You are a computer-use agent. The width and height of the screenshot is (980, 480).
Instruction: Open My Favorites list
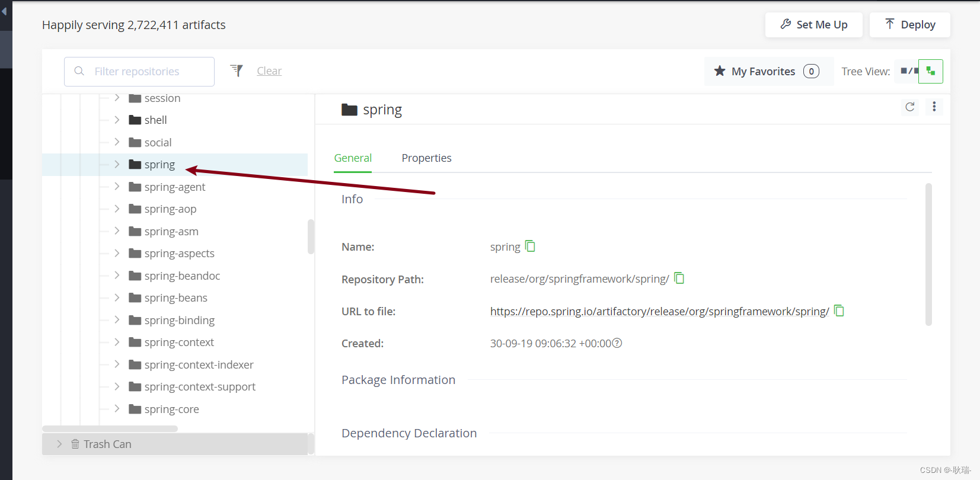click(769, 71)
